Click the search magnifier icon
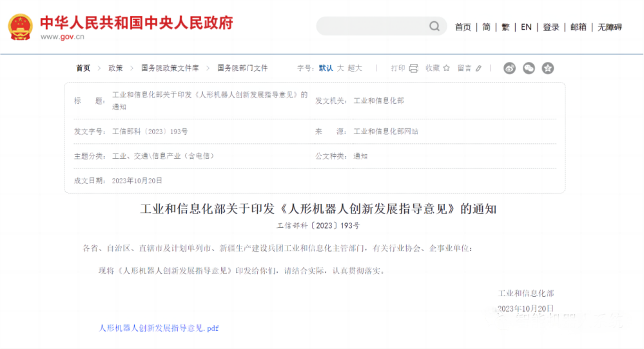Image resolution: width=644 pixels, height=349 pixels. coord(434,26)
